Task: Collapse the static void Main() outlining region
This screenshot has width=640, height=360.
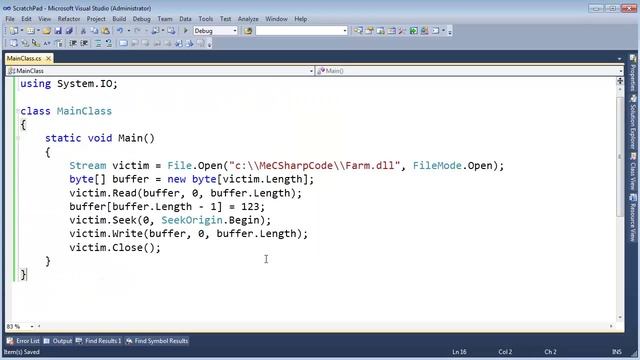Action: point(18,138)
